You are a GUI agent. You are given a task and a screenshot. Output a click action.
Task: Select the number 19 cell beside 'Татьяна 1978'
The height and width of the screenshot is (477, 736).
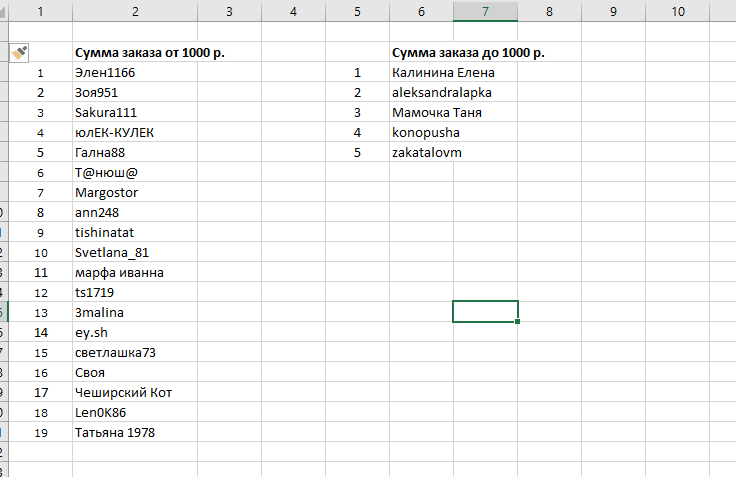[x=41, y=433]
